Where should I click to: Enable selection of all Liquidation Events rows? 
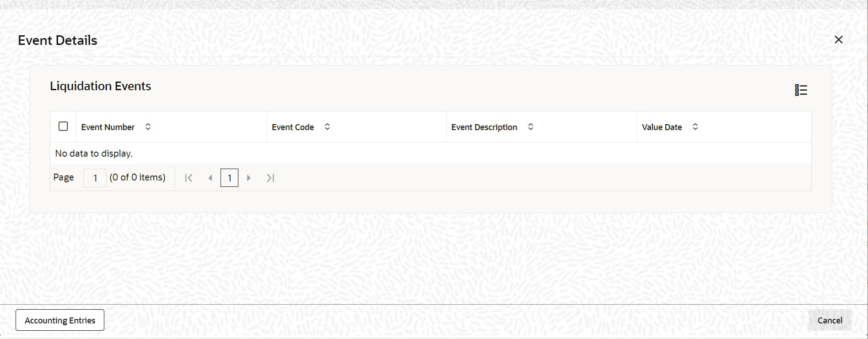(63, 126)
